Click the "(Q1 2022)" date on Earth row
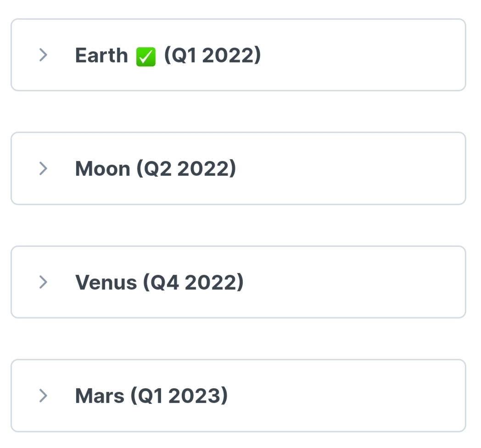Image resolution: width=481 pixels, height=448 pixels. (213, 56)
